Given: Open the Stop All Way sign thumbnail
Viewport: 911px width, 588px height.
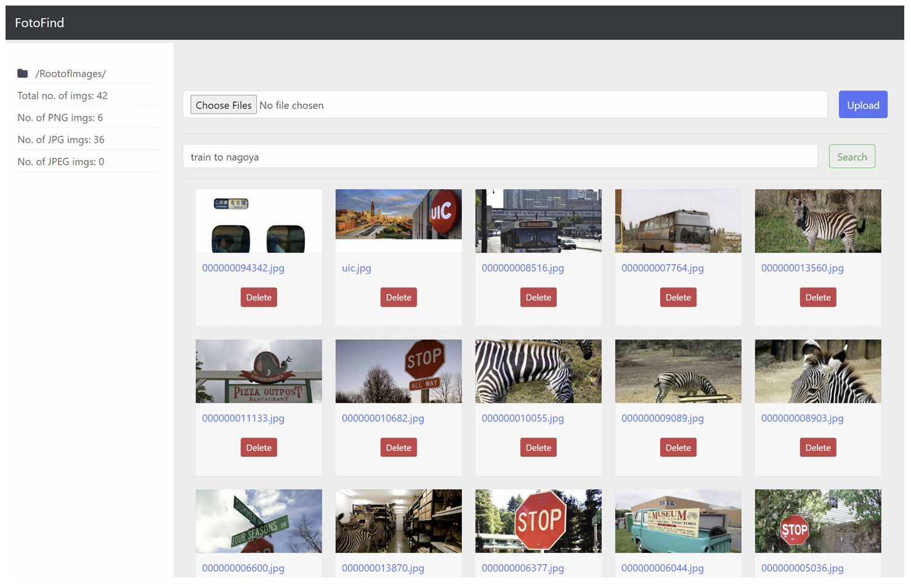Looking at the screenshot, I should tap(399, 371).
